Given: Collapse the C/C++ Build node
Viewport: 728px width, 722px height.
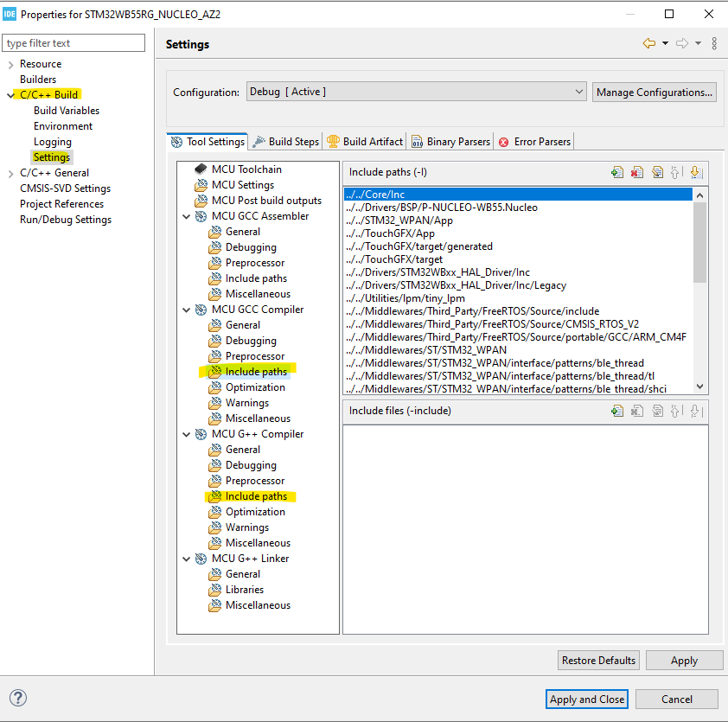Looking at the screenshot, I should click(10, 95).
